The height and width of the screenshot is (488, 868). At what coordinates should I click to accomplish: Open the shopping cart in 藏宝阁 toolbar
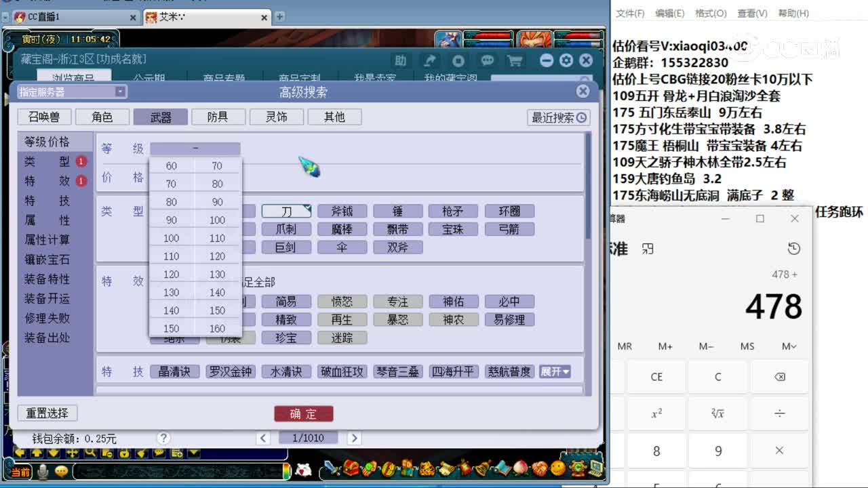tap(515, 60)
